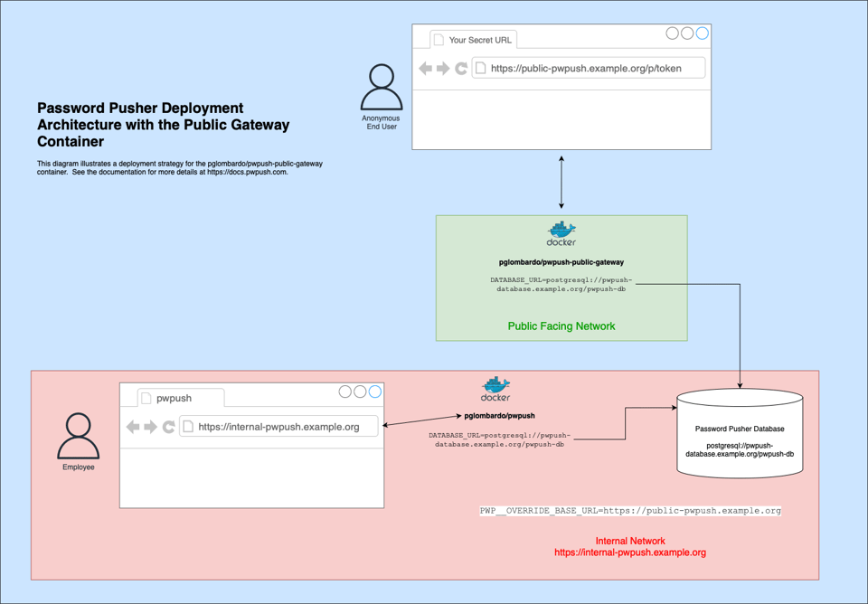Click the green Public Facing Network label
868x604 pixels.
(x=561, y=326)
